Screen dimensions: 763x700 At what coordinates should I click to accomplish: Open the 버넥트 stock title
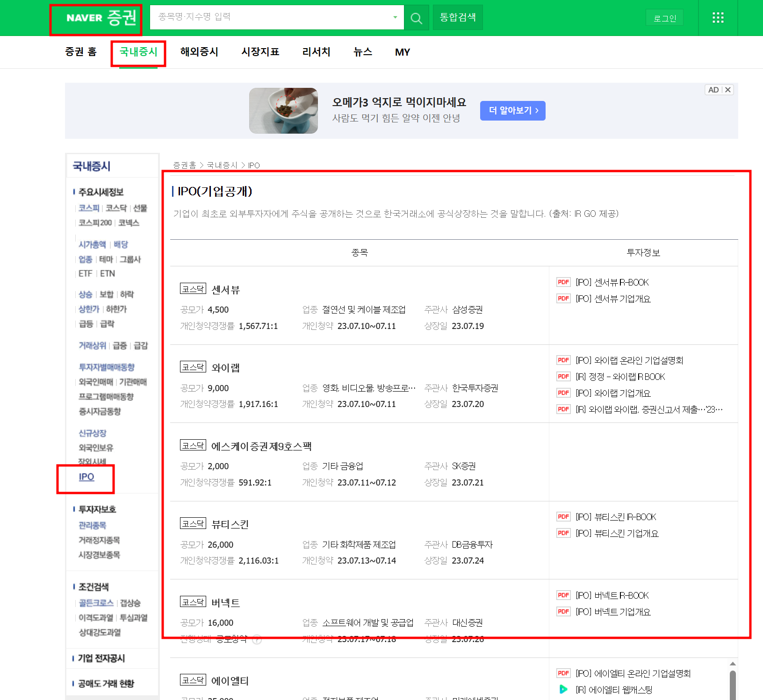coord(226,603)
